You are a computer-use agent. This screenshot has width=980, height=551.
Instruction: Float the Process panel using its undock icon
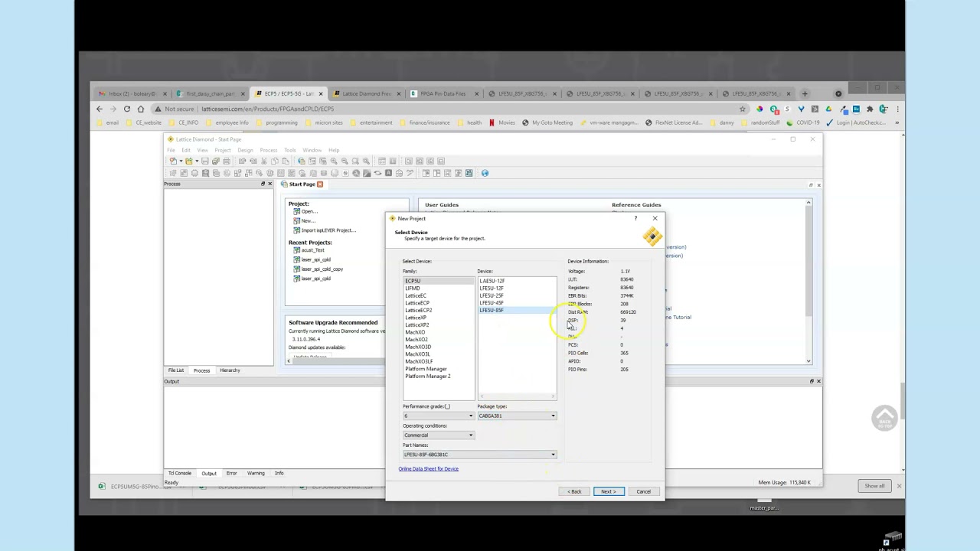click(x=263, y=184)
